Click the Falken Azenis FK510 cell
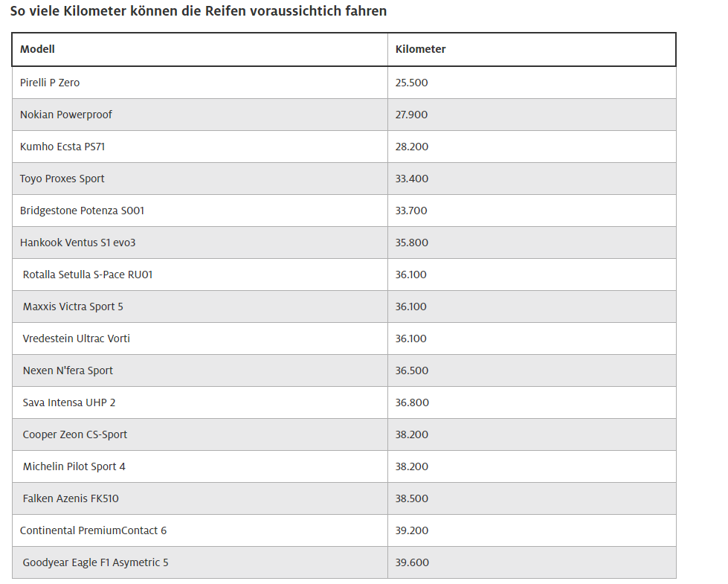This screenshot has height=584, width=728. point(71,498)
